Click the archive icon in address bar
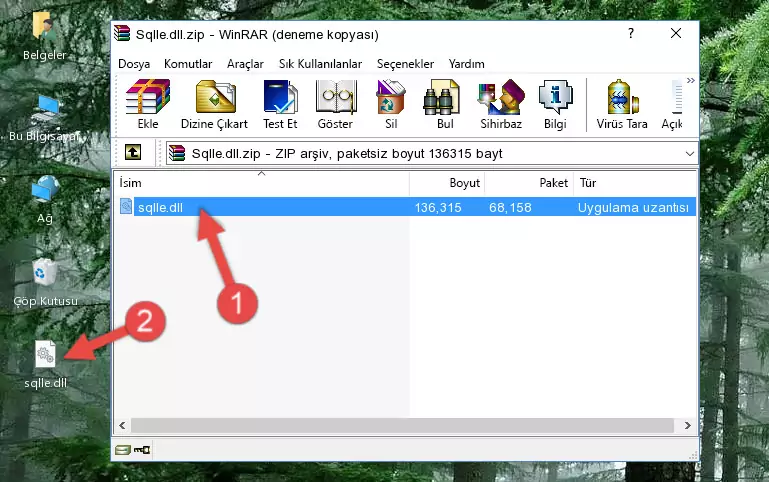The height and width of the screenshot is (482, 769). [177, 153]
